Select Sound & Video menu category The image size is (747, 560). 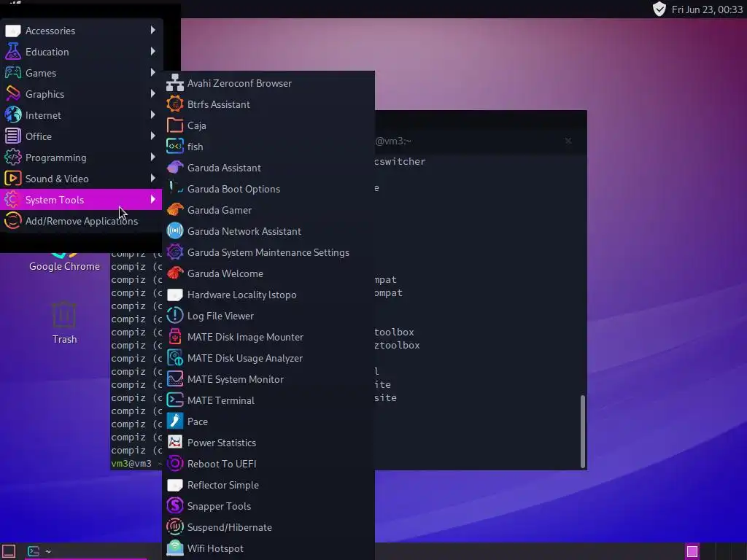(81, 179)
